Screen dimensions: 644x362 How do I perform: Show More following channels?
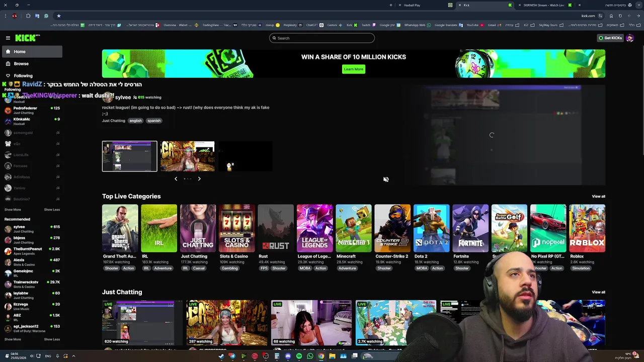13,210
